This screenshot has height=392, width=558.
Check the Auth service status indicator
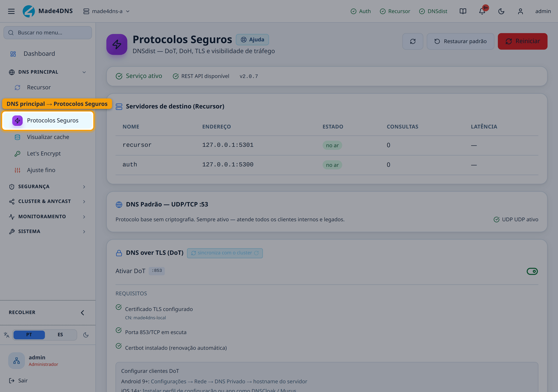(x=361, y=11)
